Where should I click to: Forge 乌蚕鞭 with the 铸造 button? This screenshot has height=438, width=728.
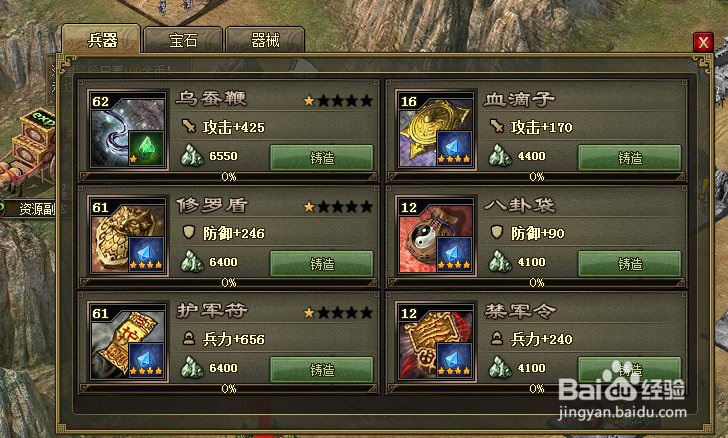pos(322,158)
